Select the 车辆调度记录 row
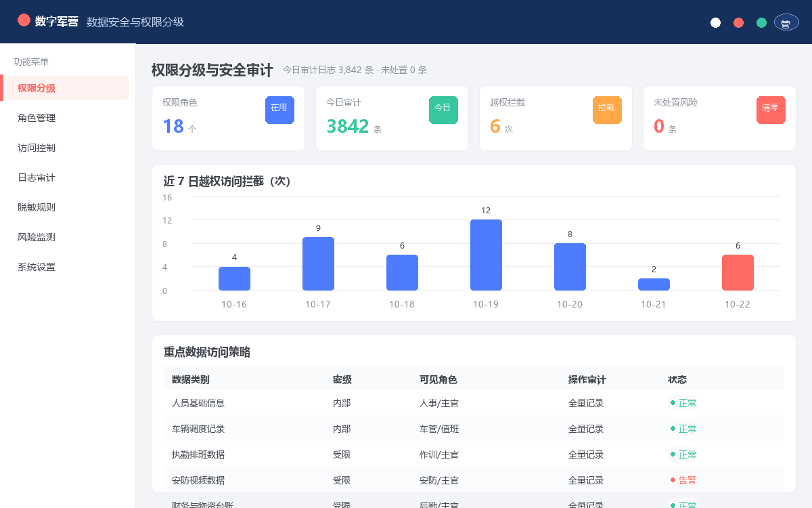The image size is (812, 508). [x=474, y=429]
